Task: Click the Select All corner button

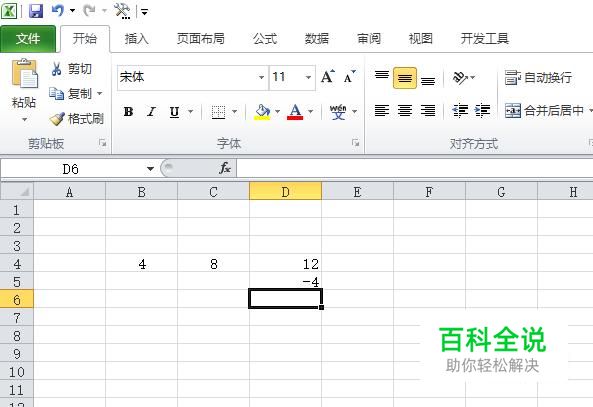Action: point(17,191)
